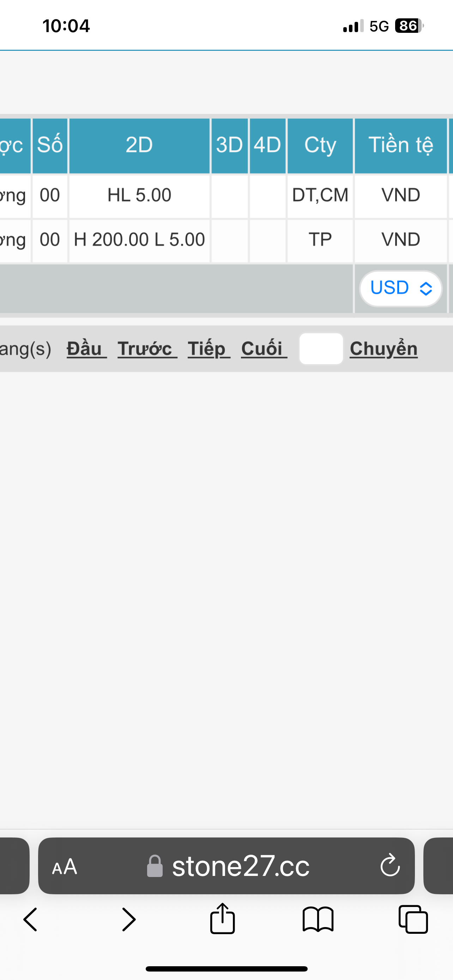453x980 pixels.
Task: Select the 2D column header
Action: (139, 146)
